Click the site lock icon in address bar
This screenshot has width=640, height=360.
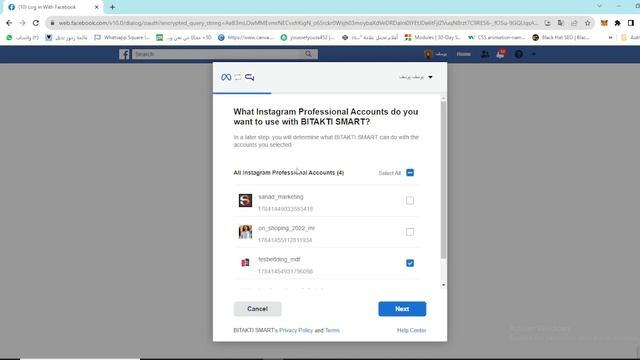coord(52,23)
